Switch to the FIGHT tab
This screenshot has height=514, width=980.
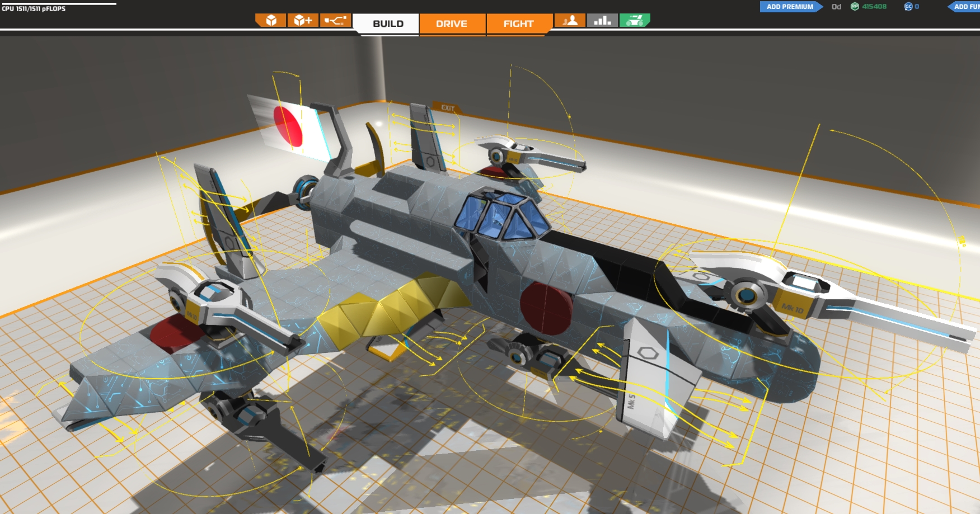pos(518,24)
